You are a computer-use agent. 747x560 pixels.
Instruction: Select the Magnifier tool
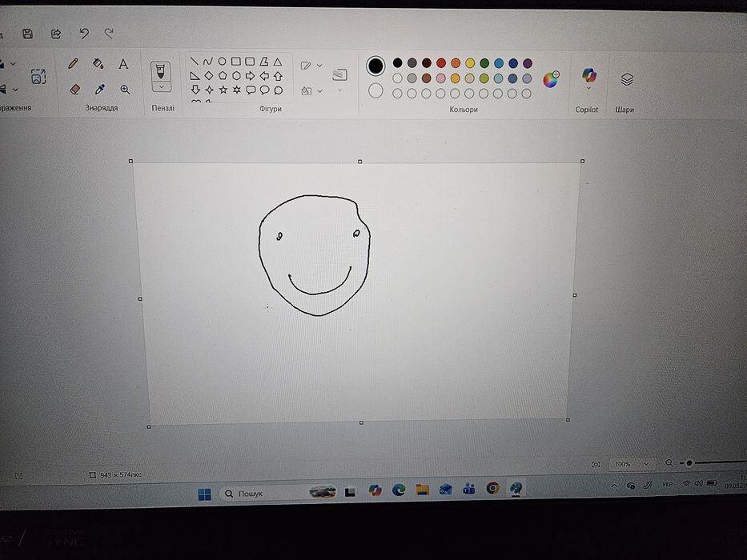click(x=125, y=90)
